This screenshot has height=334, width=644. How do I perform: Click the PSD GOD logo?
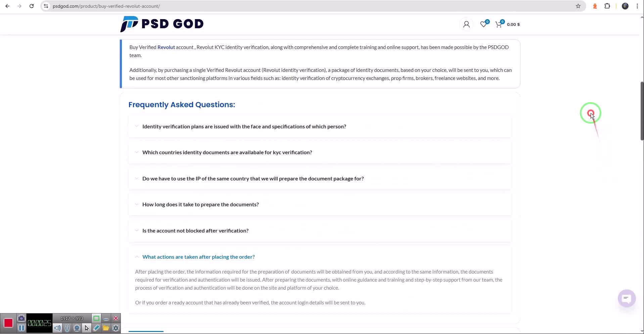point(162,24)
